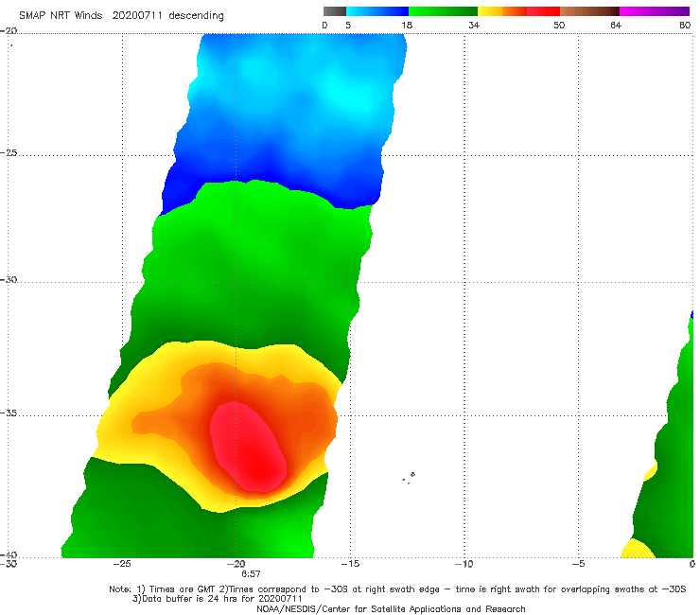Click the latitude label "-35" on left axis
Screen dimensions: 700x615
coord(9,413)
